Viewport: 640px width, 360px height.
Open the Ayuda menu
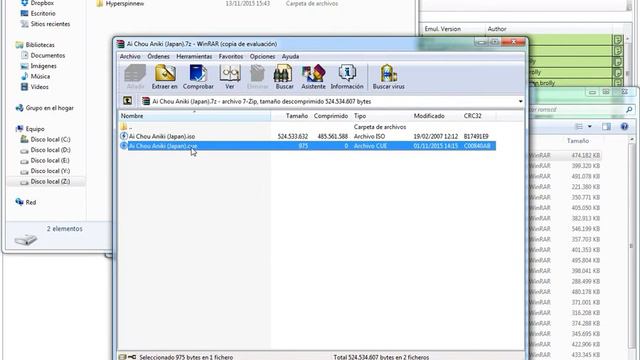(x=290, y=56)
